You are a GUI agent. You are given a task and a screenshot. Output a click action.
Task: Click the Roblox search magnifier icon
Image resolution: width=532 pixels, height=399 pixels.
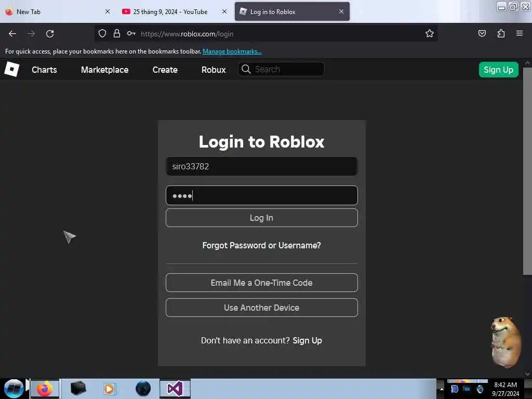click(246, 69)
